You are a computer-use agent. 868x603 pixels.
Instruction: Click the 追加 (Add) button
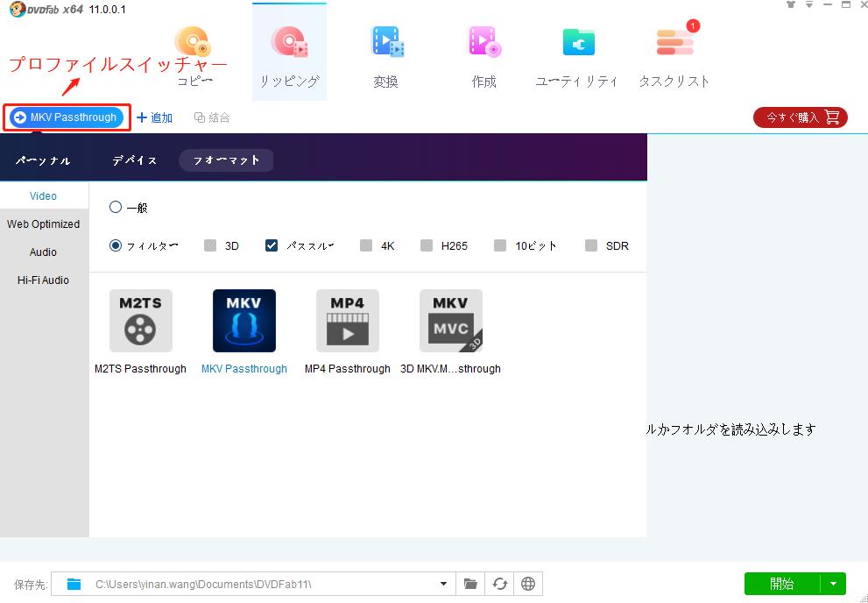click(154, 118)
